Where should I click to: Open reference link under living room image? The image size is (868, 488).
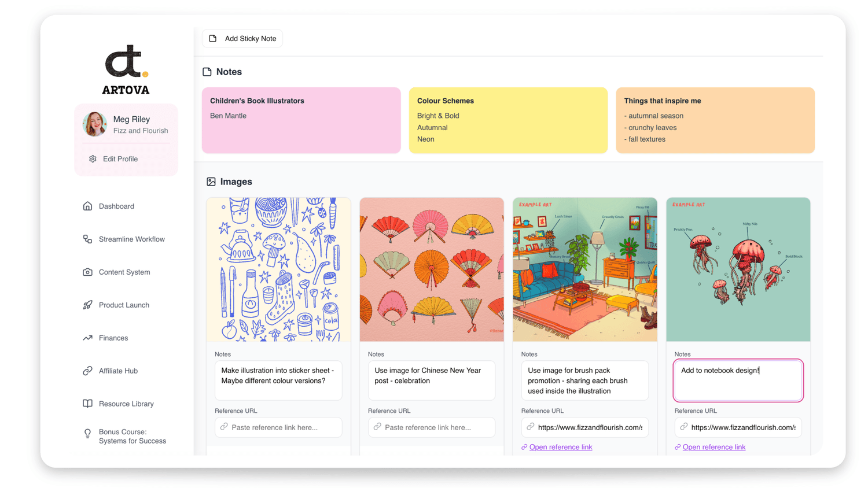coord(560,447)
